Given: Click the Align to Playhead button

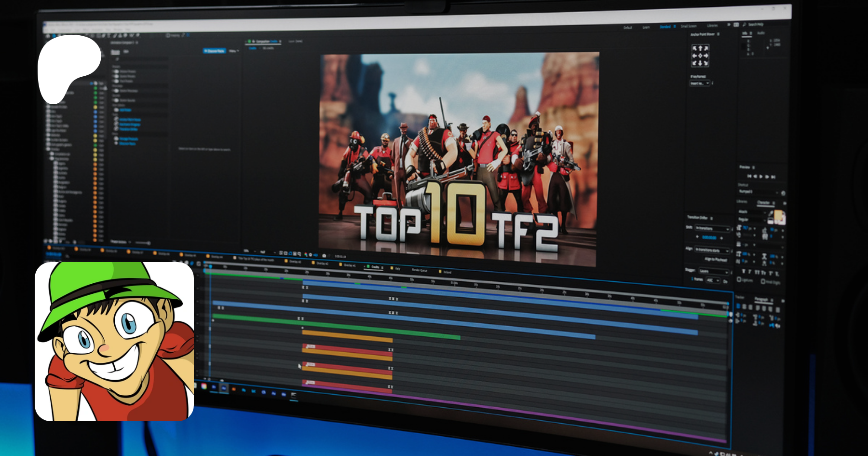Looking at the screenshot, I should [715, 259].
